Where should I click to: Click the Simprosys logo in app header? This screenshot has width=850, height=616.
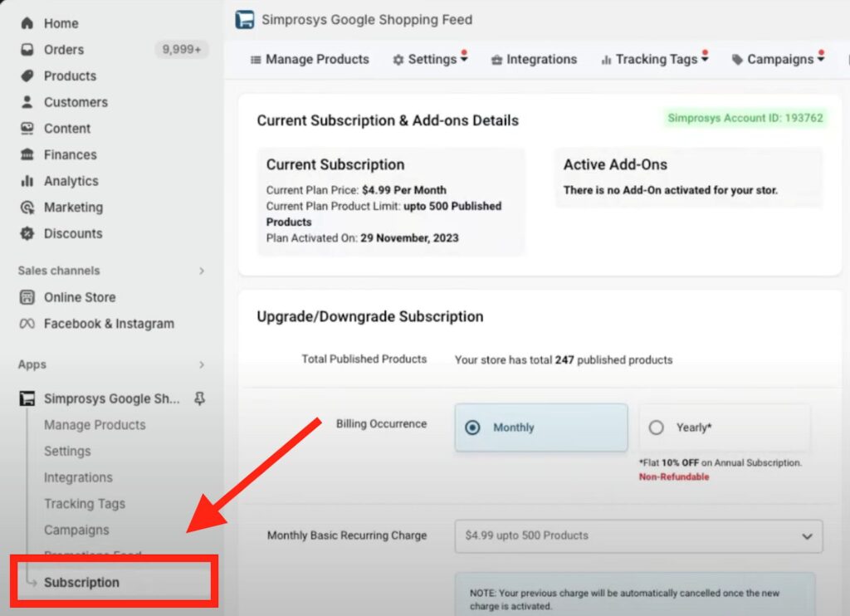[x=245, y=20]
